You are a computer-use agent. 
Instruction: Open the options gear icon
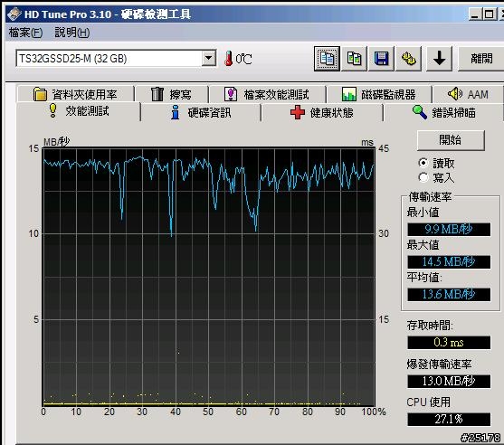tap(408, 59)
